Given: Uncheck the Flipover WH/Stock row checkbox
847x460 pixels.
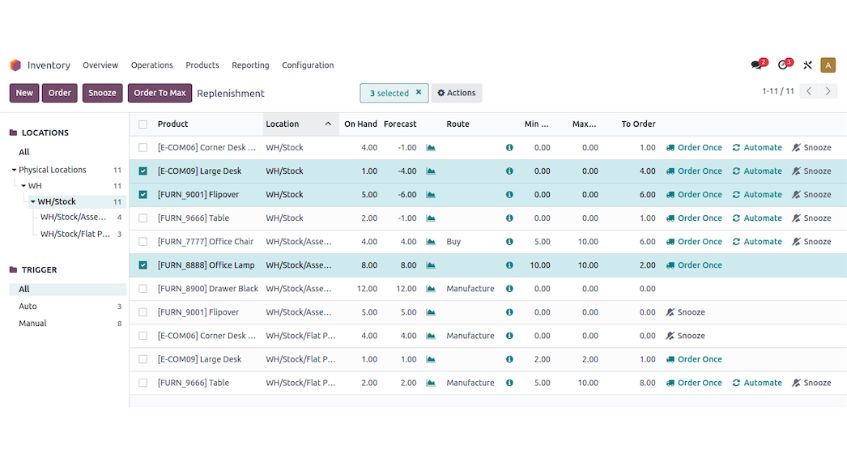Looking at the screenshot, I should point(143,195).
